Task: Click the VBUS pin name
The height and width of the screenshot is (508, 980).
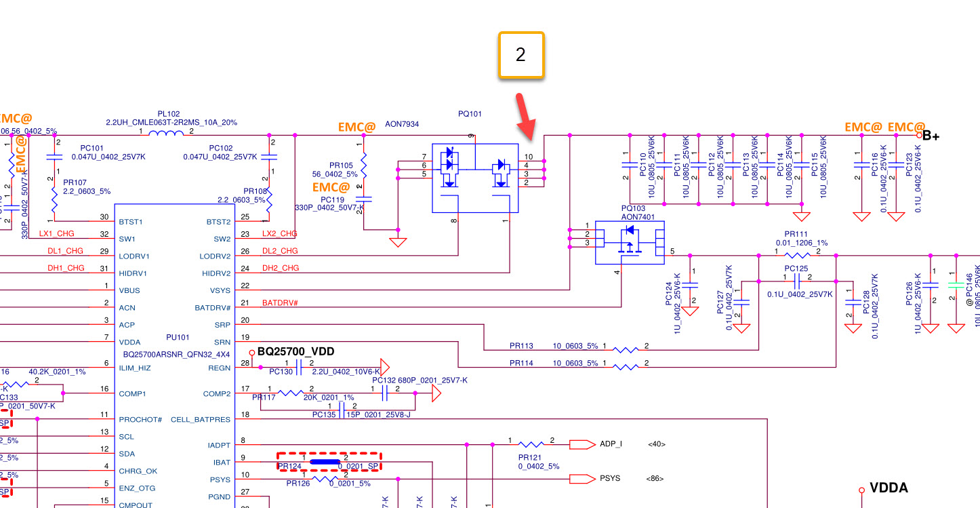Action: tap(129, 291)
